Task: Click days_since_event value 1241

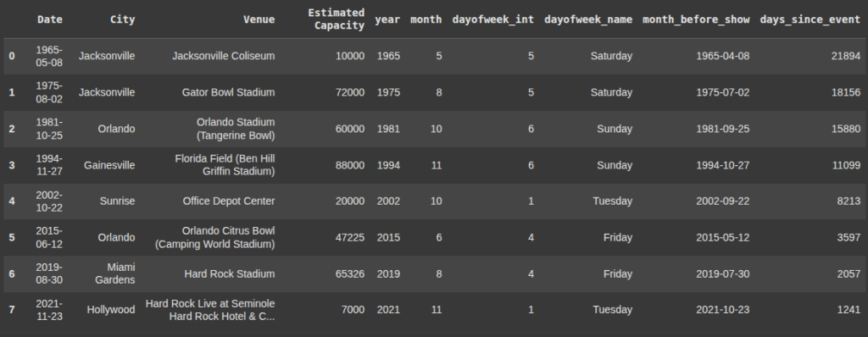Action: [x=849, y=310]
